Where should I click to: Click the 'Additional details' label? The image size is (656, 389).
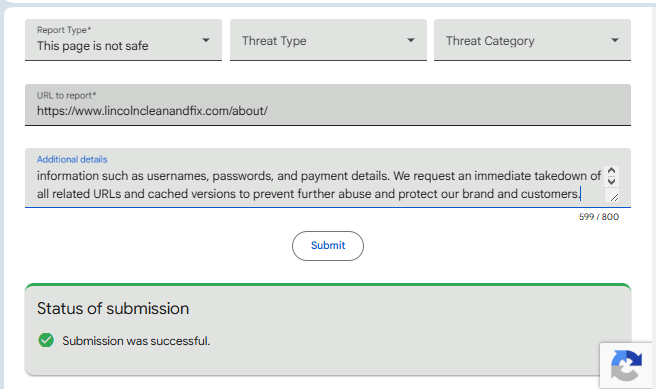point(72,159)
